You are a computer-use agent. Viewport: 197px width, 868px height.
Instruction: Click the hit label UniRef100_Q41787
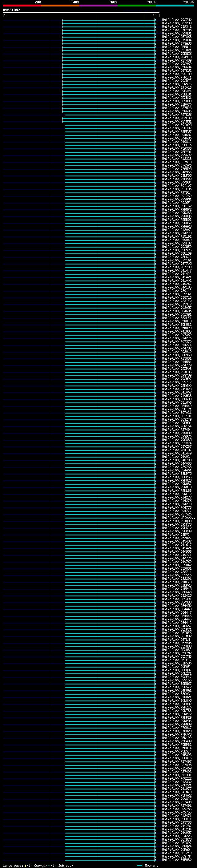point(177,826)
